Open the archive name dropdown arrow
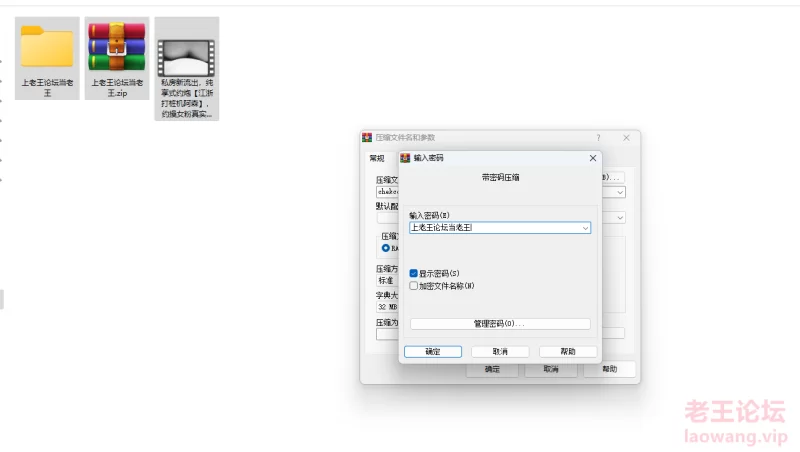The height and width of the screenshot is (452, 800). tap(620, 192)
